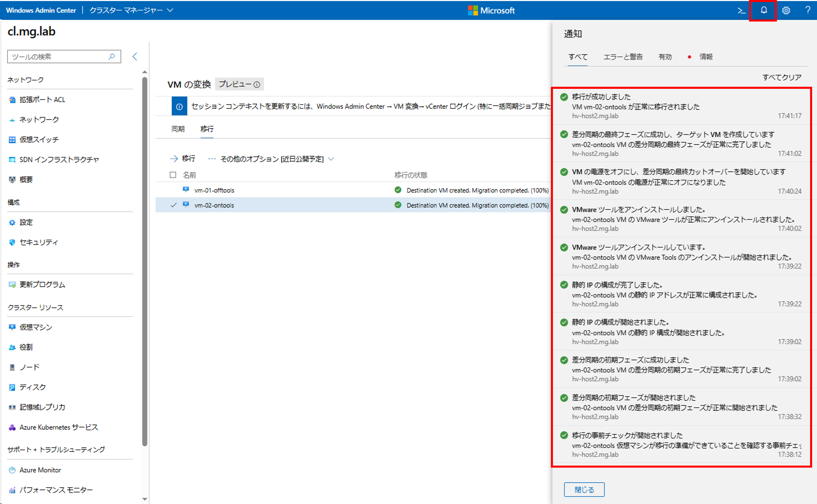Switch to the 同期 tab

pyautogui.click(x=178, y=129)
